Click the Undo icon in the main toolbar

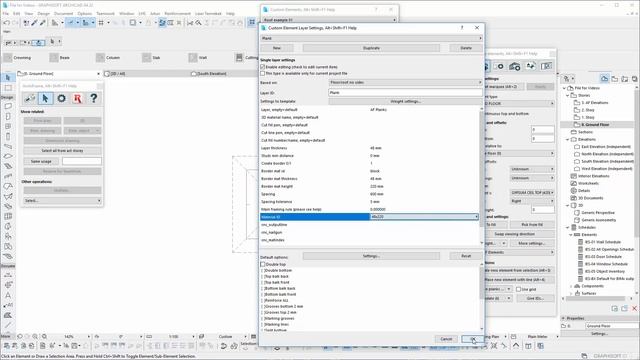point(7,23)
